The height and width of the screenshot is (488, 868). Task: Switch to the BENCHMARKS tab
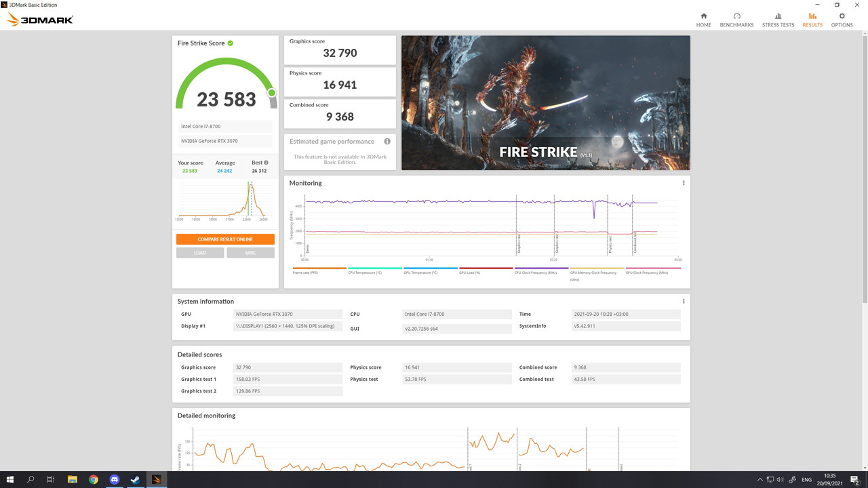(x=736, y=20)
